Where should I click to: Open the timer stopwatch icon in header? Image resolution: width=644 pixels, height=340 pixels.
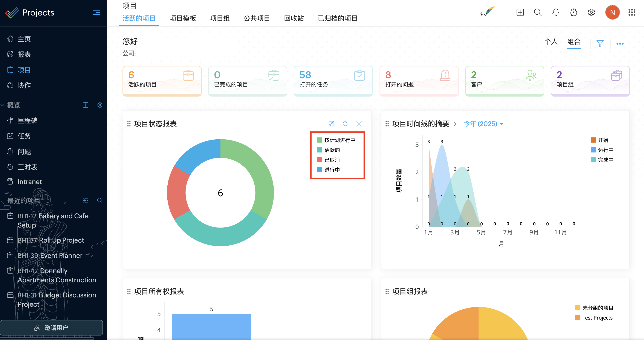click(x=573, y=12)
